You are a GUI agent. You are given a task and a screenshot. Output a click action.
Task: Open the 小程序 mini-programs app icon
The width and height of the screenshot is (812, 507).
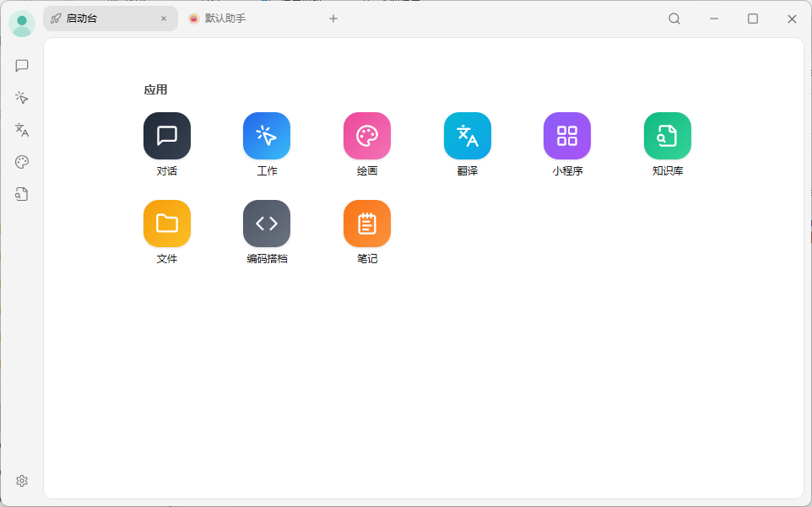(567, 136)
